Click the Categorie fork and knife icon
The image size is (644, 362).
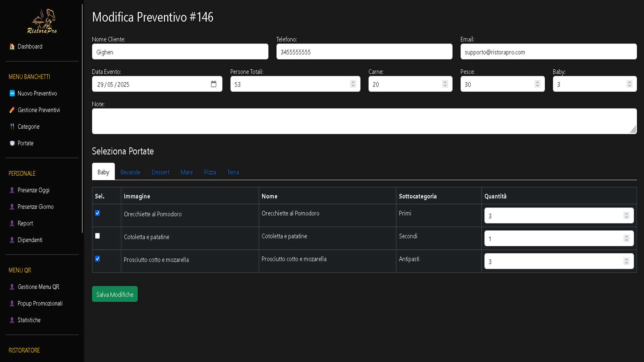12,126
